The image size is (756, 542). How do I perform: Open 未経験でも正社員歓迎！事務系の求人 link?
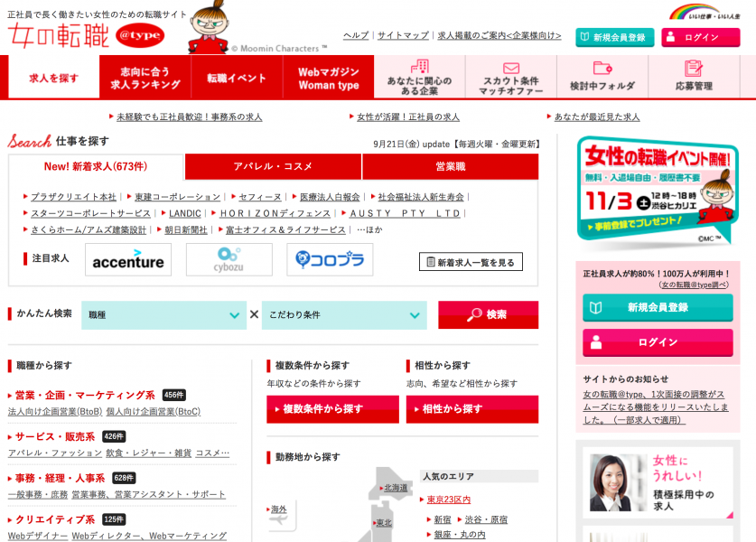click(189, 117)
